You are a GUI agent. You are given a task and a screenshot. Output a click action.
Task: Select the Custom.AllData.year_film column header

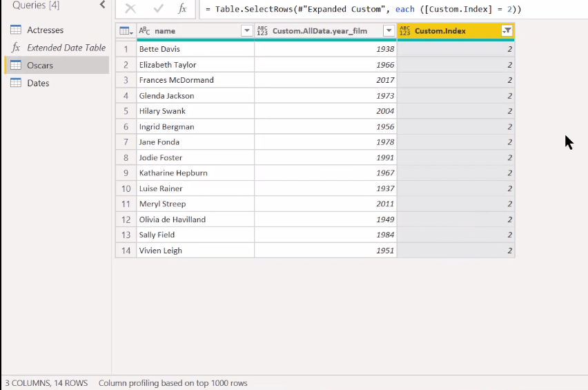(x=326, y=31)
